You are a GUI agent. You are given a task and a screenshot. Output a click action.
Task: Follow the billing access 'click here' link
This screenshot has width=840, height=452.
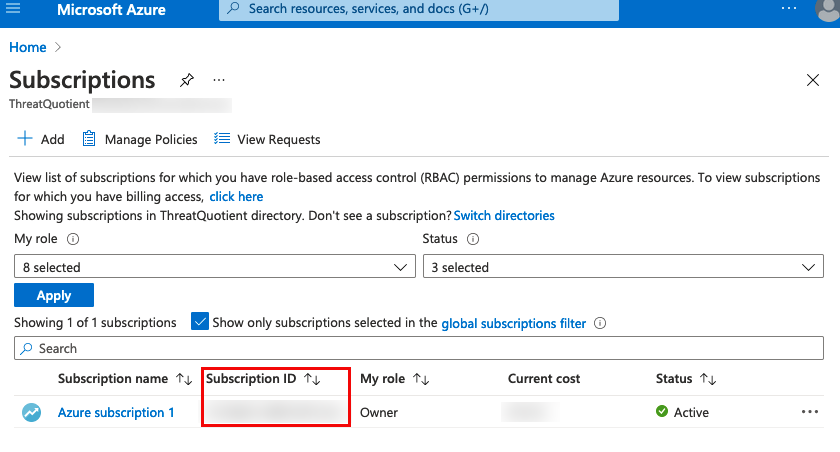click(236, 197)
